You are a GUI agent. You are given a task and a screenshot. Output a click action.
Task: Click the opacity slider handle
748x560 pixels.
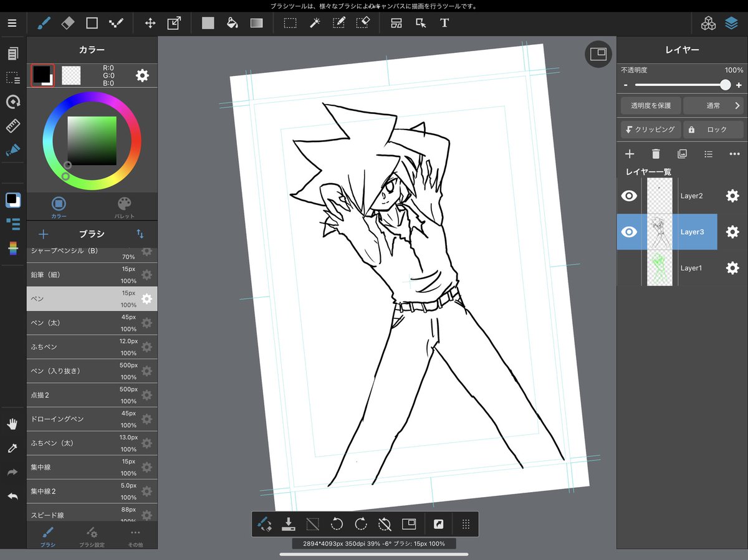tap(725, 85)
